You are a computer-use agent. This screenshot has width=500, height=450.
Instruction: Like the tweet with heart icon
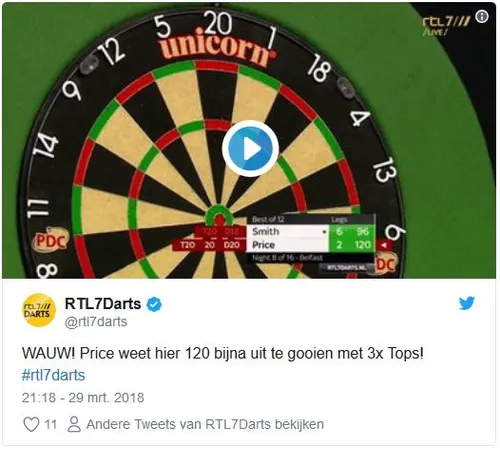(31, 424)
